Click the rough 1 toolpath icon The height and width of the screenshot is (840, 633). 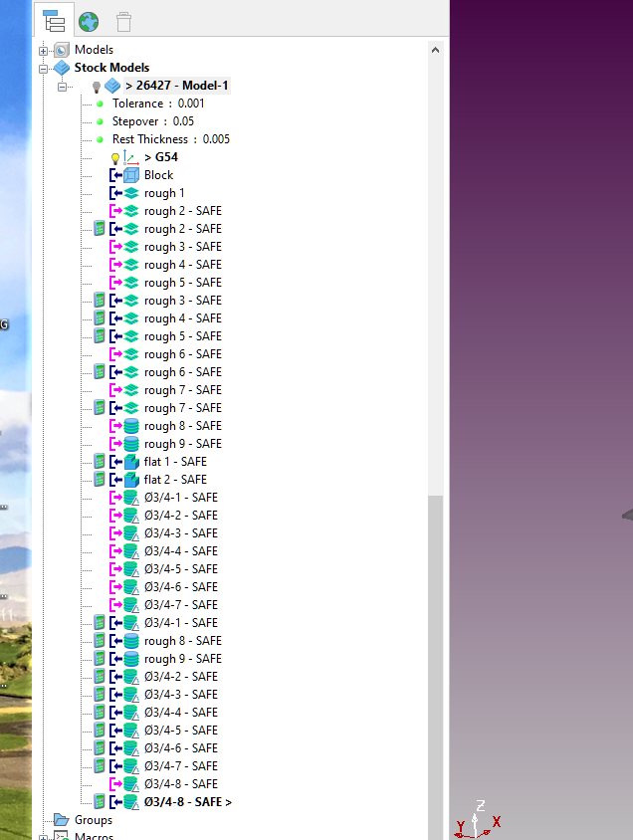pyautogui.click(x=131, y=193)
